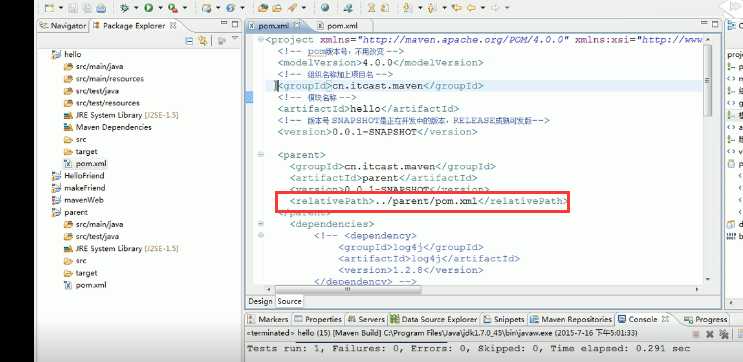Screen dimensions: 743x362
Task: Open the Servers view tab
Action: pyautogui.click(x=366, y=319)
